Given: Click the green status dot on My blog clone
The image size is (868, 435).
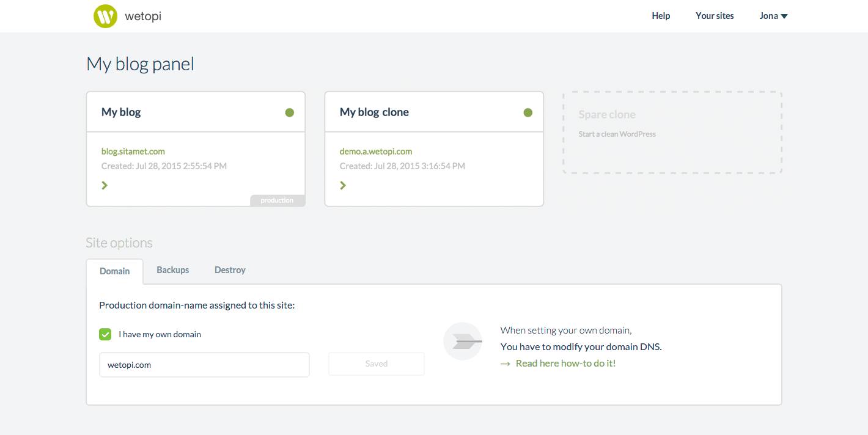Looking at the screenshot, I should (x=528, y=112).
